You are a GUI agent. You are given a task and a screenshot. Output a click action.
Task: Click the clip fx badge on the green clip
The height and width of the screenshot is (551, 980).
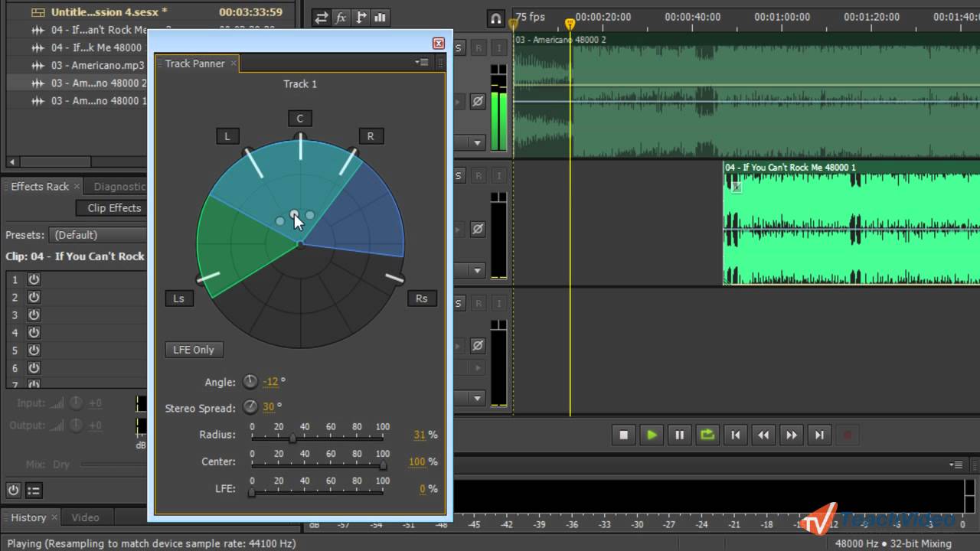tap(736, 186)
